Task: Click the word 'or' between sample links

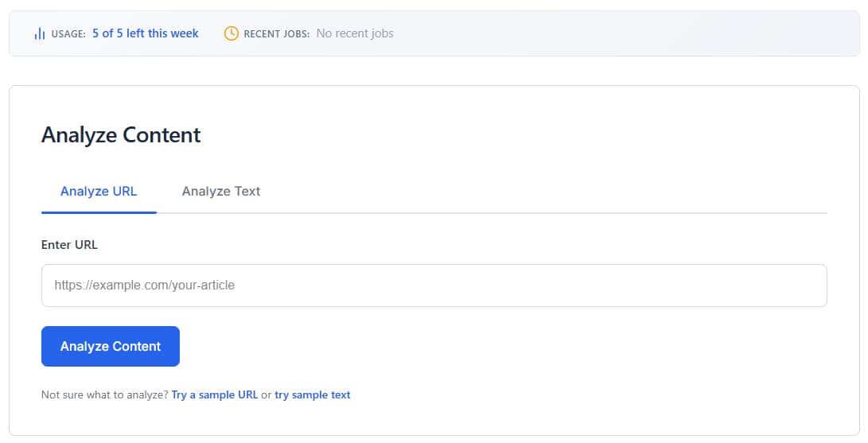Action: pyautogui.click(x=267, y=395)
